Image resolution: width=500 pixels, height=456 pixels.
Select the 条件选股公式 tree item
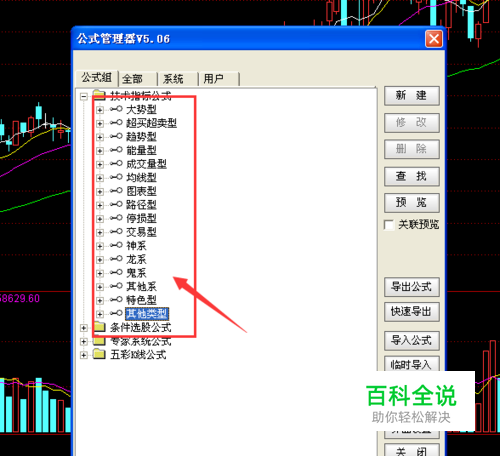141,328
